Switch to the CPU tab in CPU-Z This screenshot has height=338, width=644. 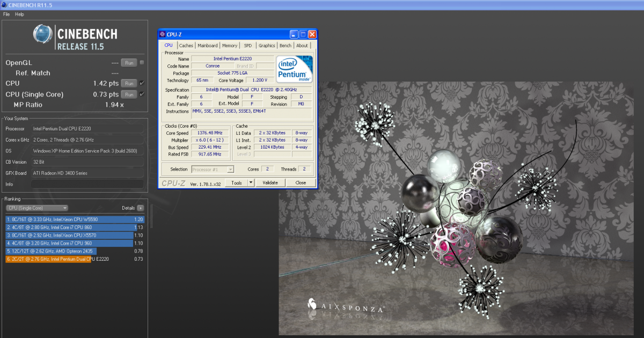(x=169, y=46)
